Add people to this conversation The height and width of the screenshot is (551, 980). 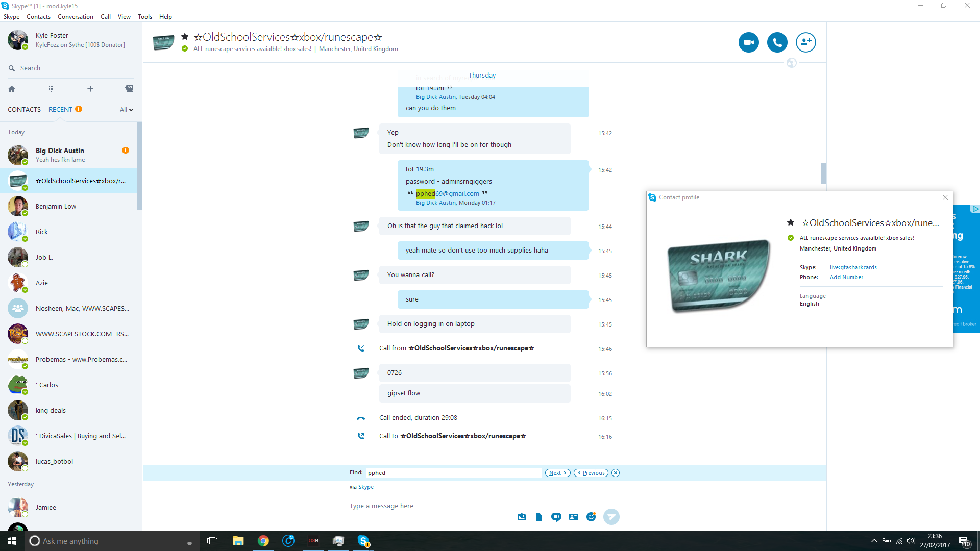pyautogui.click(x=805, y=42)
